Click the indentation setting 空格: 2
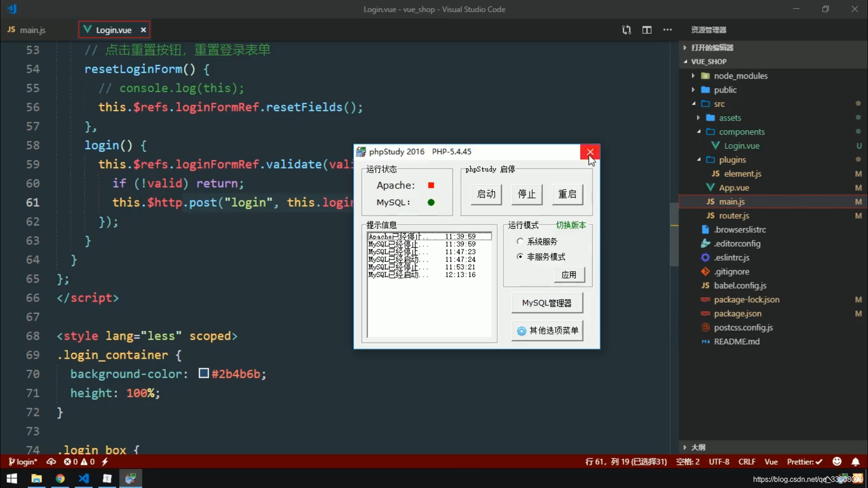 (x=688, y=462)
